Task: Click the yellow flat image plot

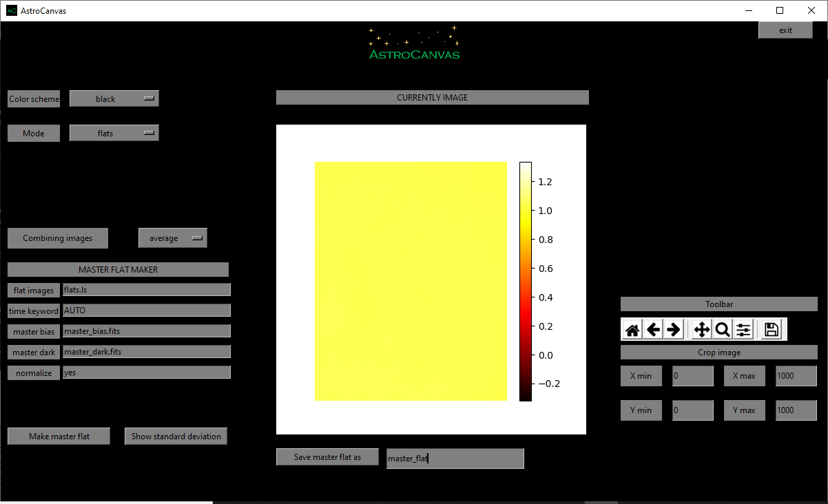Action: tap(411, 281)
